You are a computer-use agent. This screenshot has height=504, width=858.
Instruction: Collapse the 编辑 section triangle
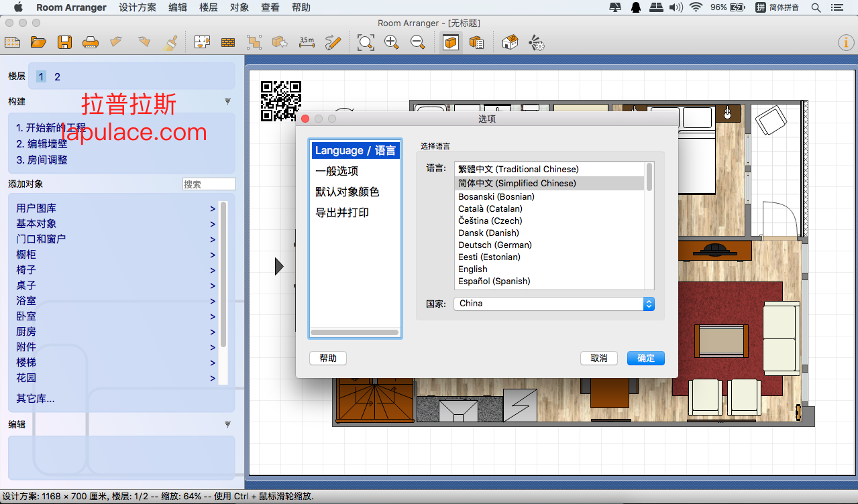coord(227,424)
